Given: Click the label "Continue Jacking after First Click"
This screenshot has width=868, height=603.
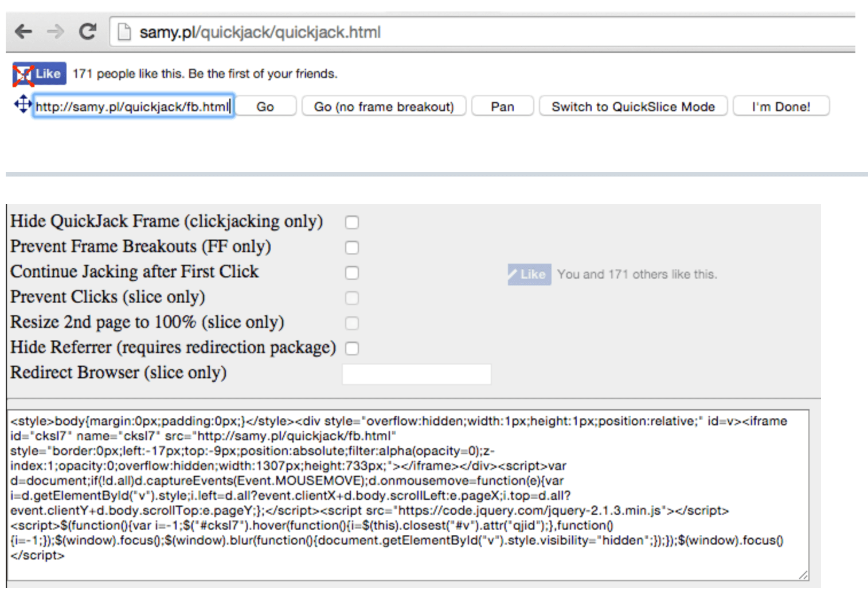Looking at the screenshot, I should pos(135,272).
